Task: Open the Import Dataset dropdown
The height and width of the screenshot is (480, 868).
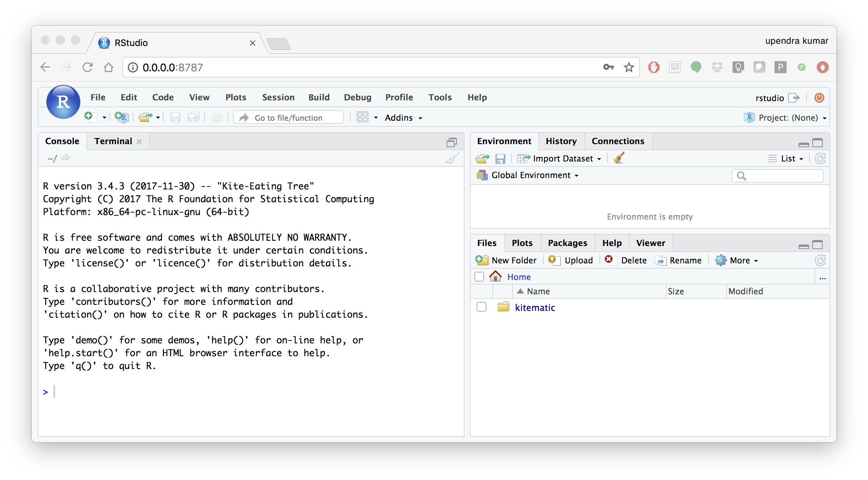Action: [559, 158]
